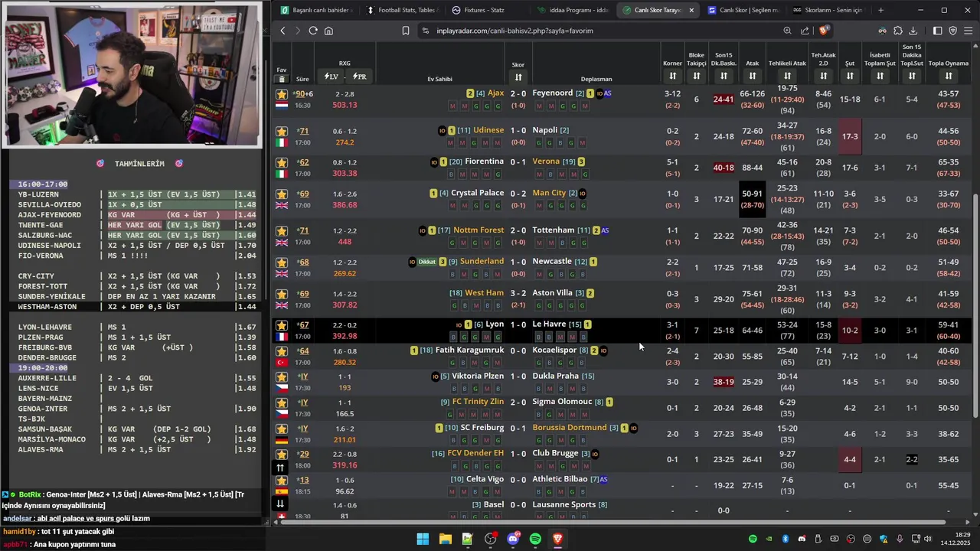Sort by Atak column arrows
Image resolution: width=980 pixels, height=551 pixels.
click(x=753, y=76)
